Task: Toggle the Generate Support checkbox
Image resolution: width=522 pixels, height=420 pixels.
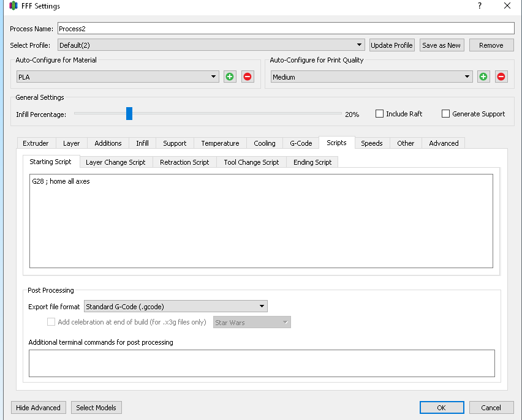Action: [446, 114]
